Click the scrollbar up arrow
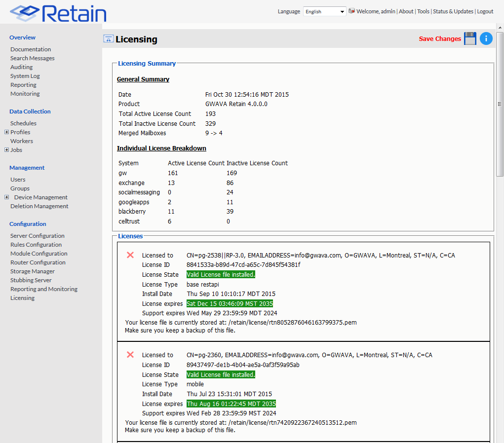504x443 pixels. [x=500, y=28]
